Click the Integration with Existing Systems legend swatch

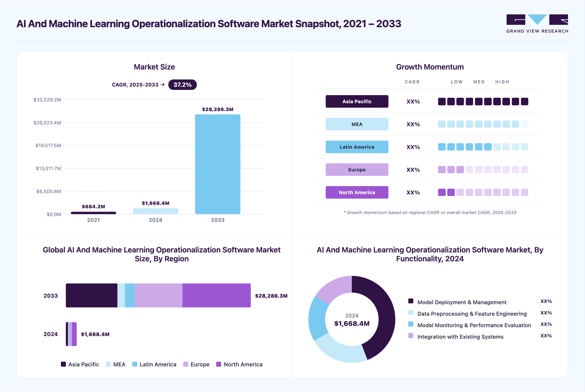coord(411,336)
